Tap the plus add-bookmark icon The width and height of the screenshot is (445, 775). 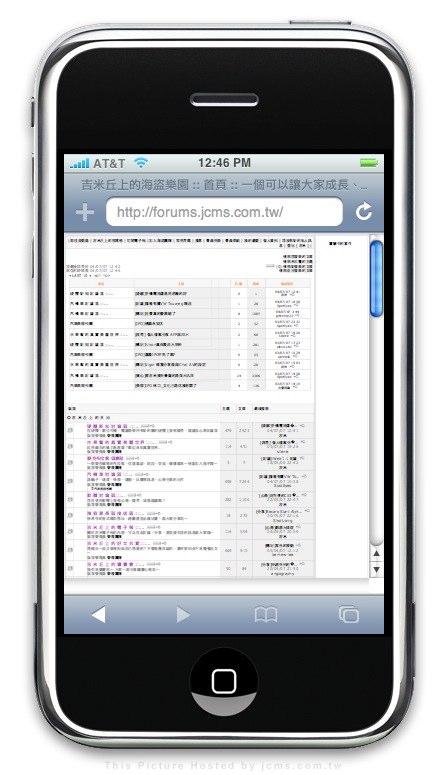pos(85,213)
